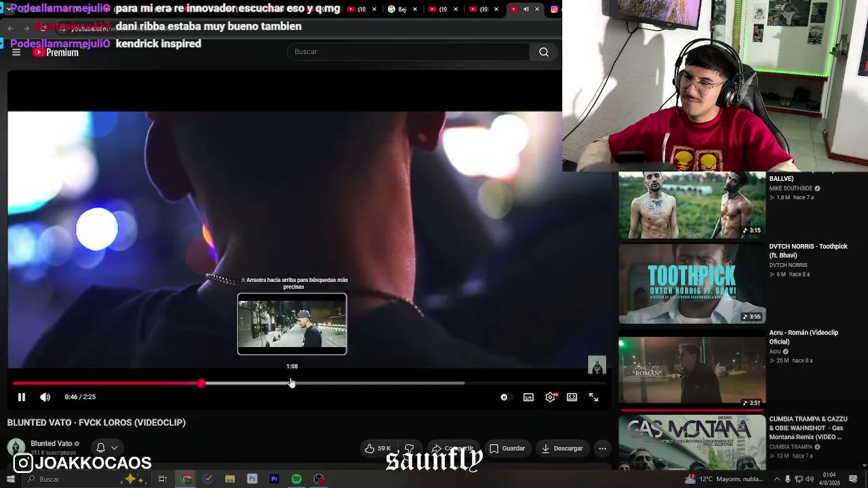Open the Windows Start menu
Screen dimensions: 868x488
click(10, 479)
